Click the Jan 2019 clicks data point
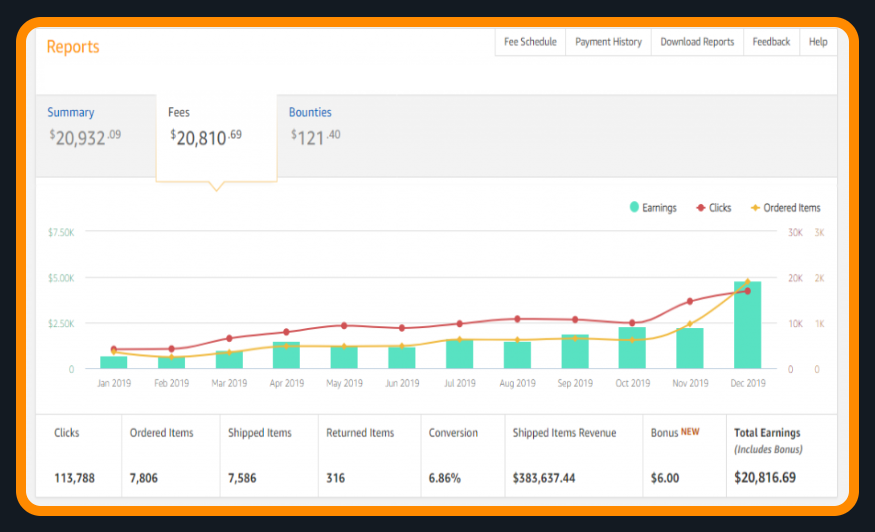Viewport: 875px width, 532px height. pos(113,349)
